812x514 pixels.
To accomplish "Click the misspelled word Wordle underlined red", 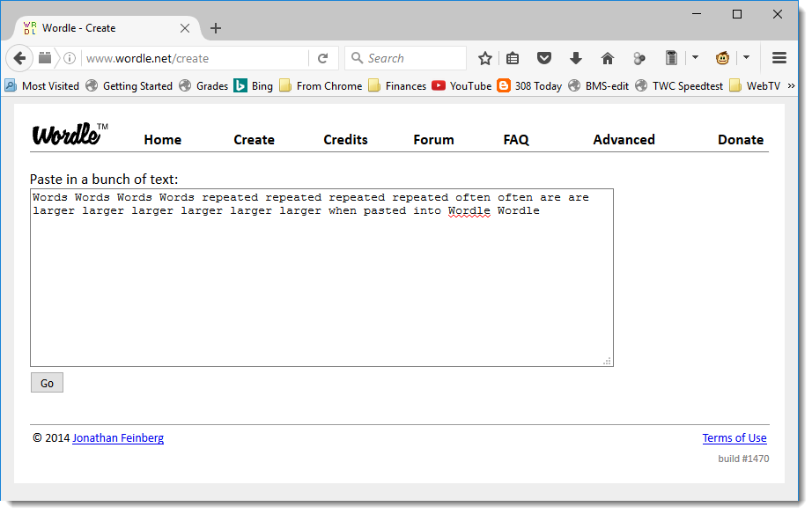I will click(469, 211).
